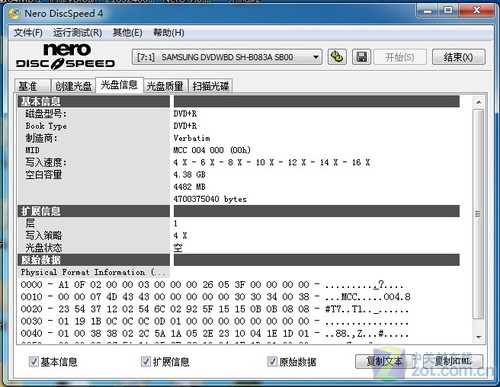Screen dimensions: 500x387
Task: Switch to the 光盘质量 tab
Action: pos(165,86)
